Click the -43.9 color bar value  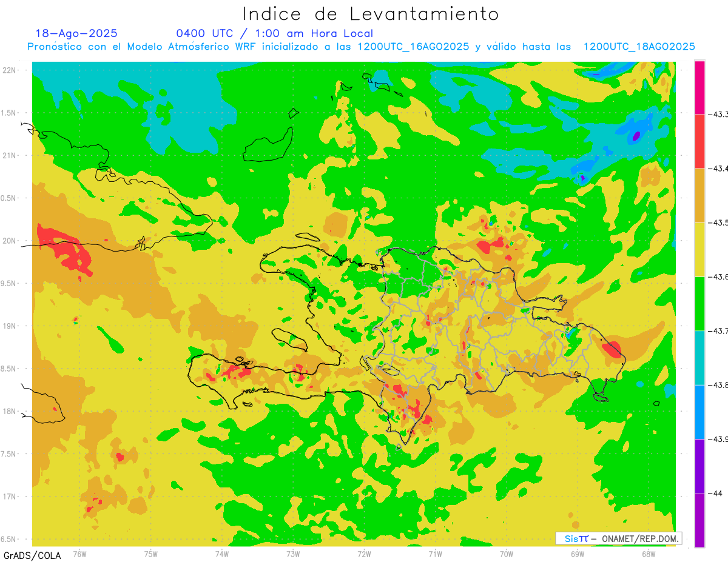(x=718, y=439)
